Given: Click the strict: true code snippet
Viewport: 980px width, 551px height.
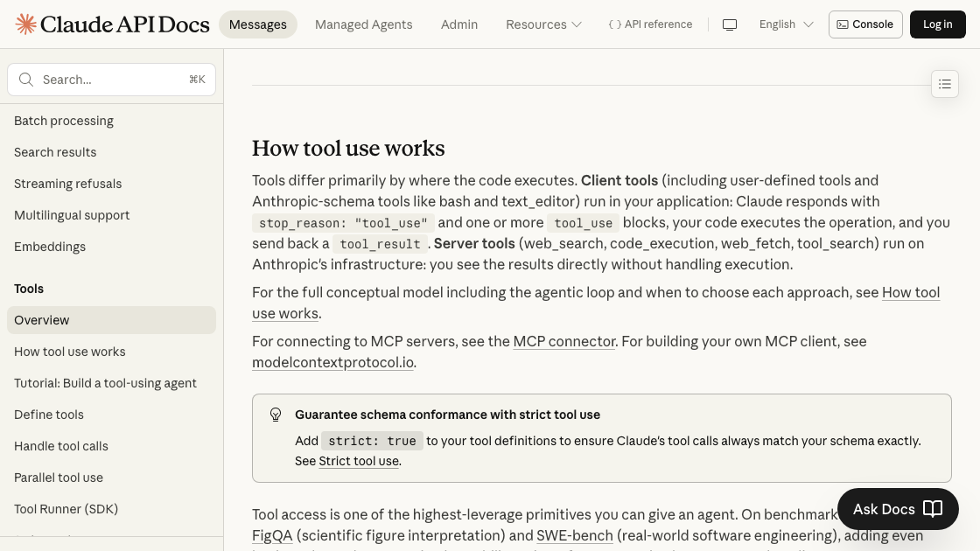Looking at the screenshot, I should click(372, 441).
